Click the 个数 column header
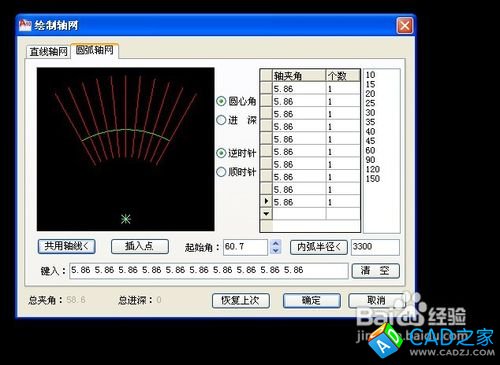The width and height of the screenshot is (500, 365). [x=343, y=76]
